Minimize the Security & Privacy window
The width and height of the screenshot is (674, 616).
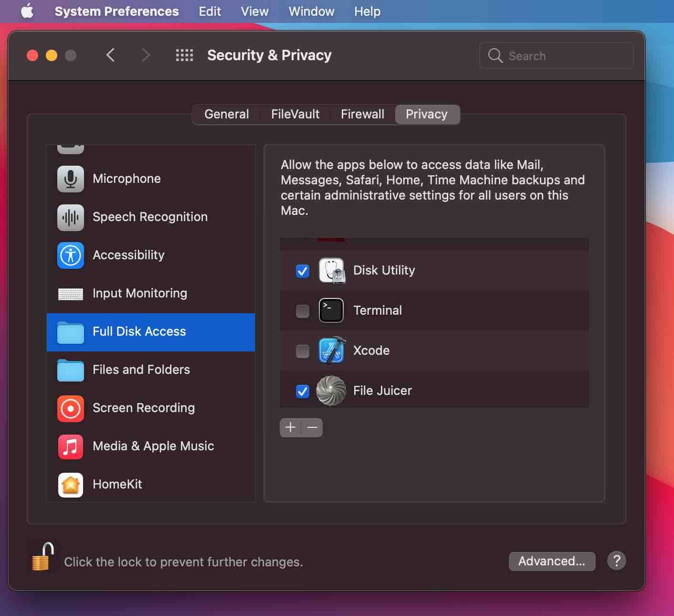coord(52,55)
